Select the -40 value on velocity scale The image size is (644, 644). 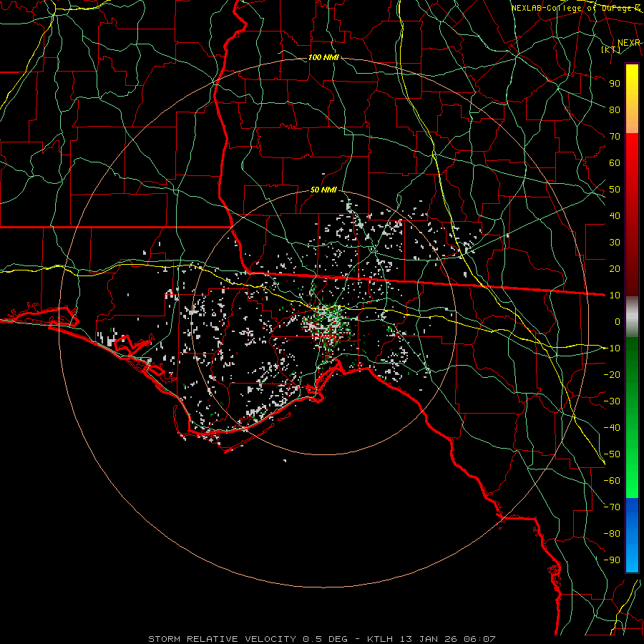[x=612, y=428]
